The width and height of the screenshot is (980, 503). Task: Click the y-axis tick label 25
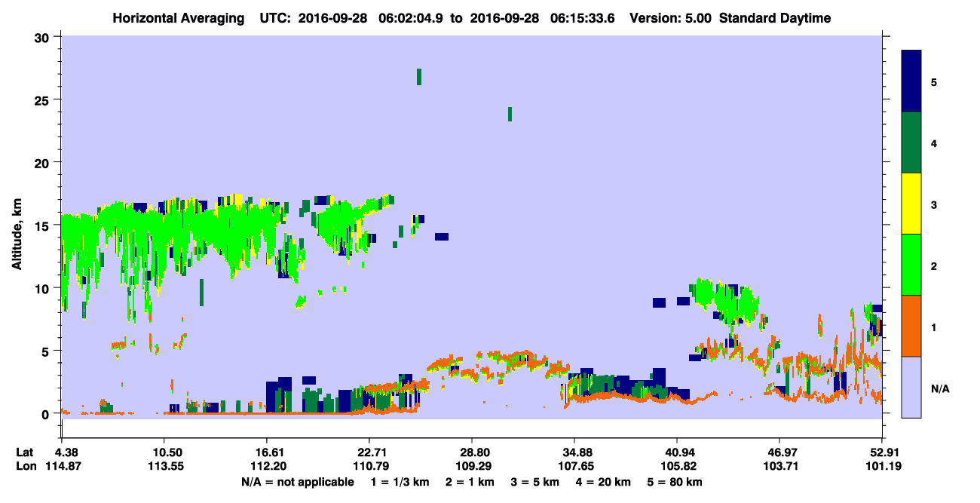click(x=44, y=100)
